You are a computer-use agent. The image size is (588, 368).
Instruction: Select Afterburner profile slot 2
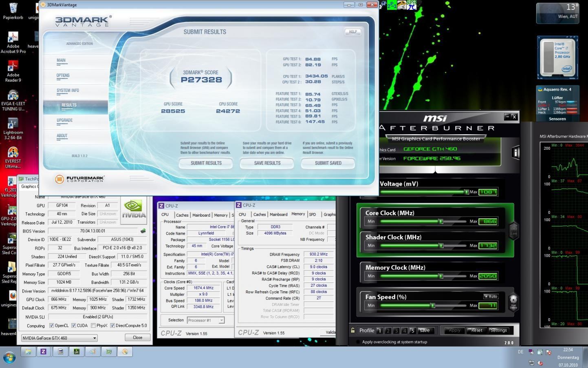[388, 330]
